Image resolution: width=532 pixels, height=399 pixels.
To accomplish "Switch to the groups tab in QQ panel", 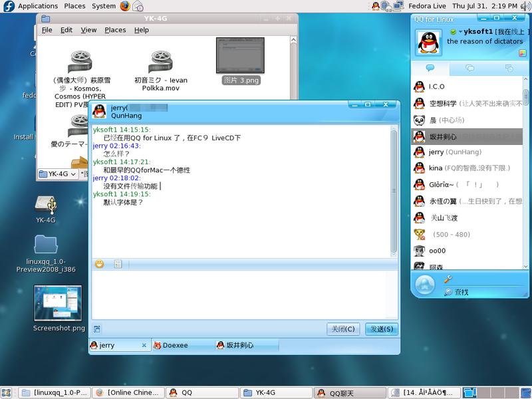I will click(470, 68).
